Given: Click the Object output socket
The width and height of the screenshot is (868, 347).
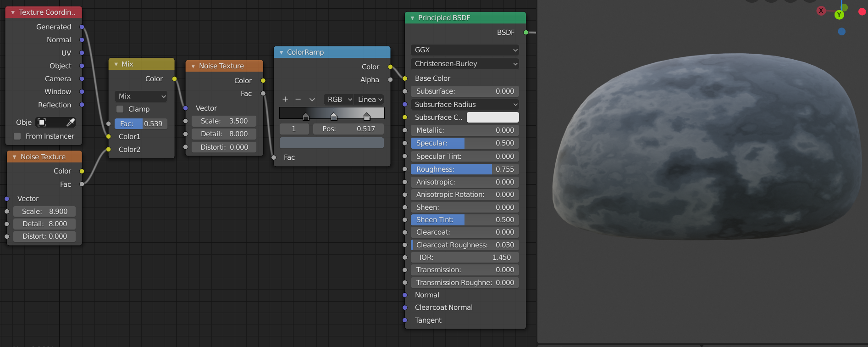Looking at the screenshot, I should 82,66.
